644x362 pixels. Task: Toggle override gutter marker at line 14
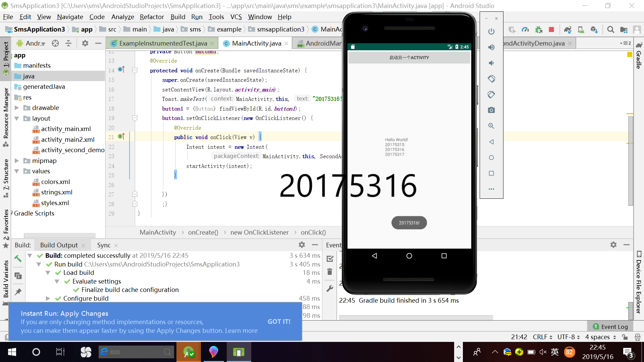tap(121, 70)
